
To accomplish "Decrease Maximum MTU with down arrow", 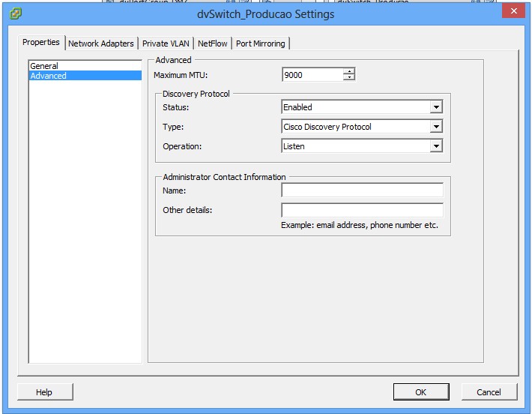I will click(348, 77).
